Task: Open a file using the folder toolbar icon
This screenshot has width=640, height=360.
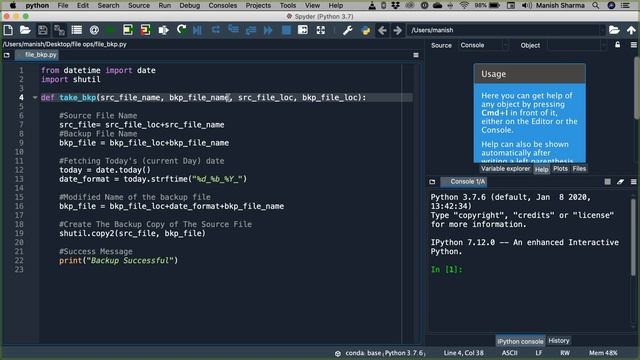Action: click(x=25, y=30)
